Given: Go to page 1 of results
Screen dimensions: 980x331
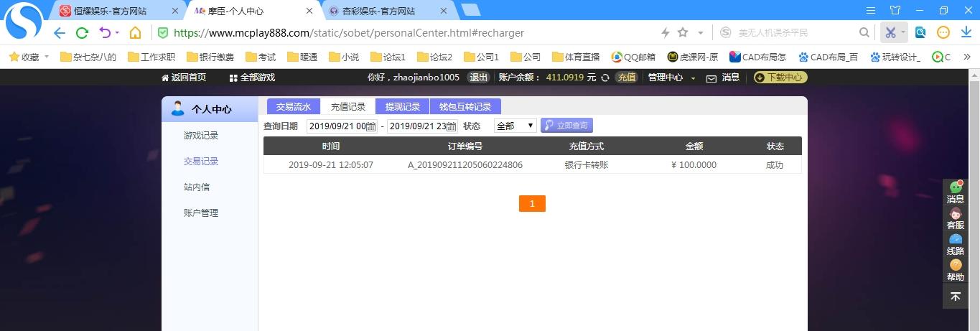Looking at the screenshot, I should [532, 204].
